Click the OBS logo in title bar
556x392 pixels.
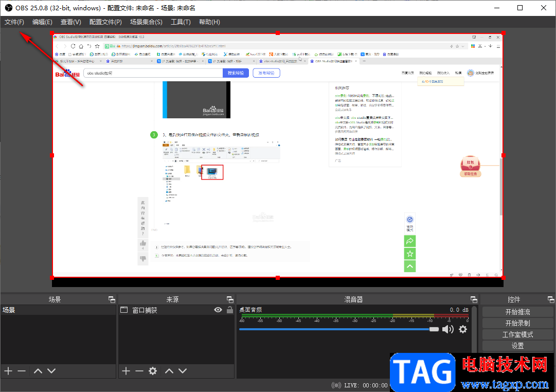[9, 8]
